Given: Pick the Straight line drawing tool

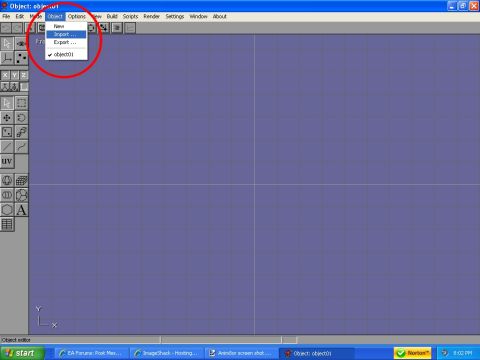Looking at the screenshot, I should coord(7,147).
